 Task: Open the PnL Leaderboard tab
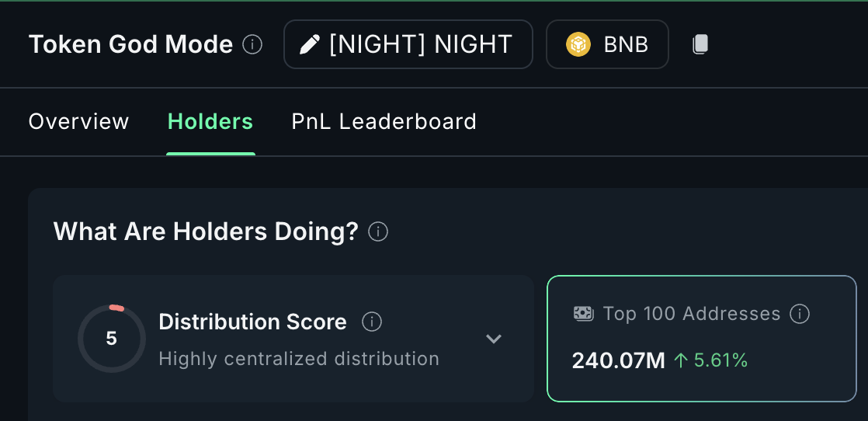(x=384, y=122)
